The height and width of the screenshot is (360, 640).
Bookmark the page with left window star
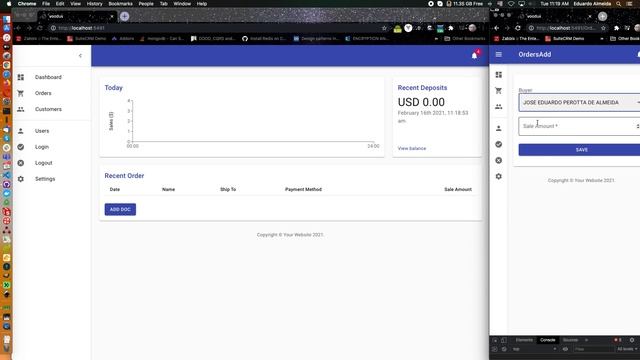(384, 28)
